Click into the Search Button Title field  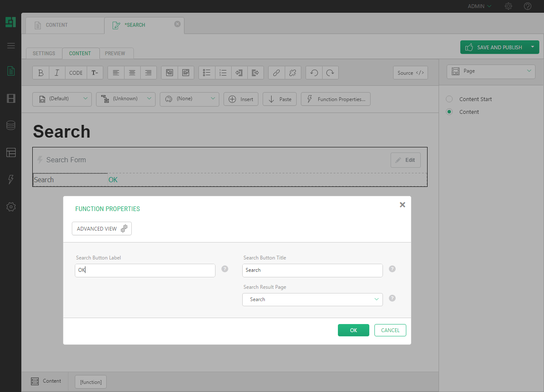(x=312, y=270)
